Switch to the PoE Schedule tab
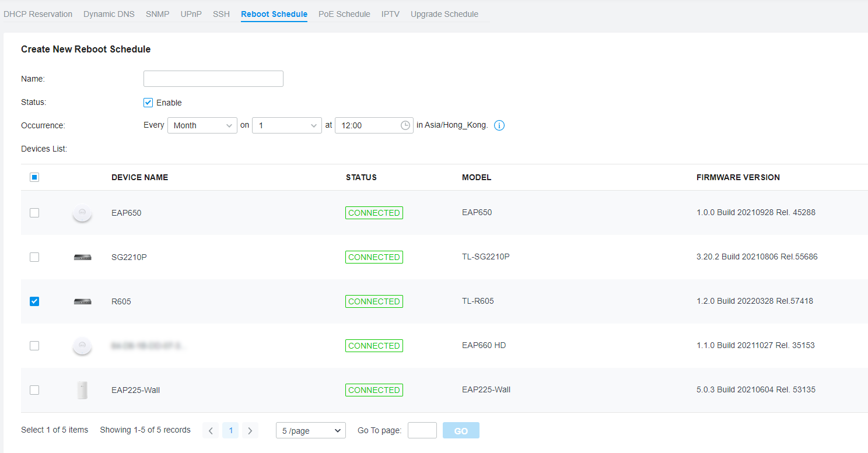Viewport: 868px width, 453px height. tap(344, 14)
